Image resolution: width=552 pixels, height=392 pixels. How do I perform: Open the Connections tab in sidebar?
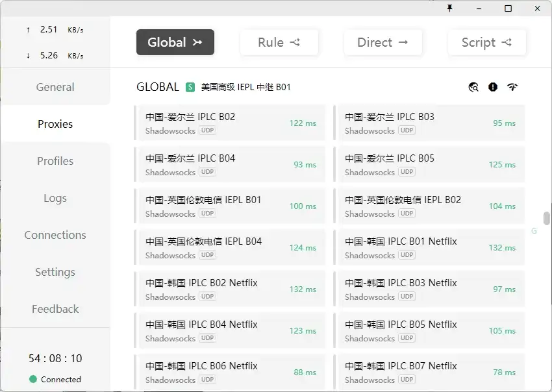(55, 235)
